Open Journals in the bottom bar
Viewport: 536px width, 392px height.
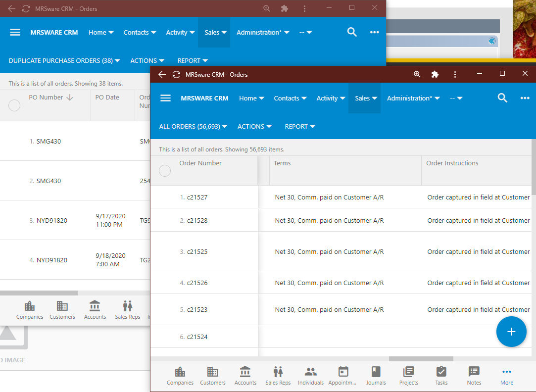(376, 376)
